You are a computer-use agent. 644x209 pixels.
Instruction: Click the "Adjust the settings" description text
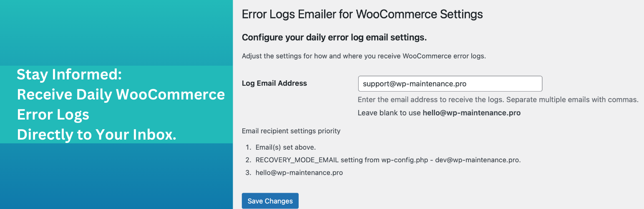pyautogui.click(x=364, y=56)
